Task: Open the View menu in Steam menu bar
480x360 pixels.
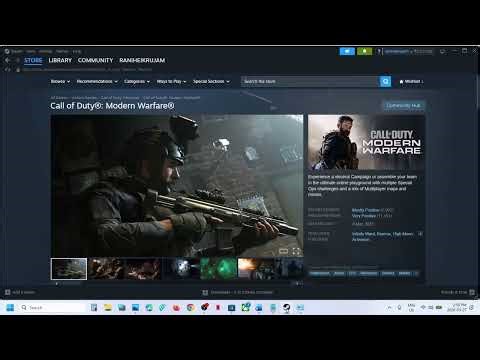Action: coord(31,51)
